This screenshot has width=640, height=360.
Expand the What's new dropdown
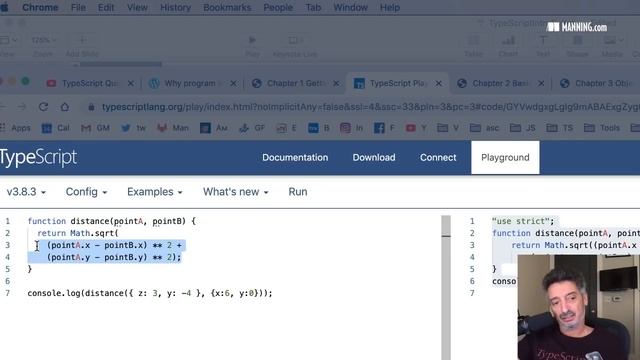pyautogui.click(x=236, y=192)
